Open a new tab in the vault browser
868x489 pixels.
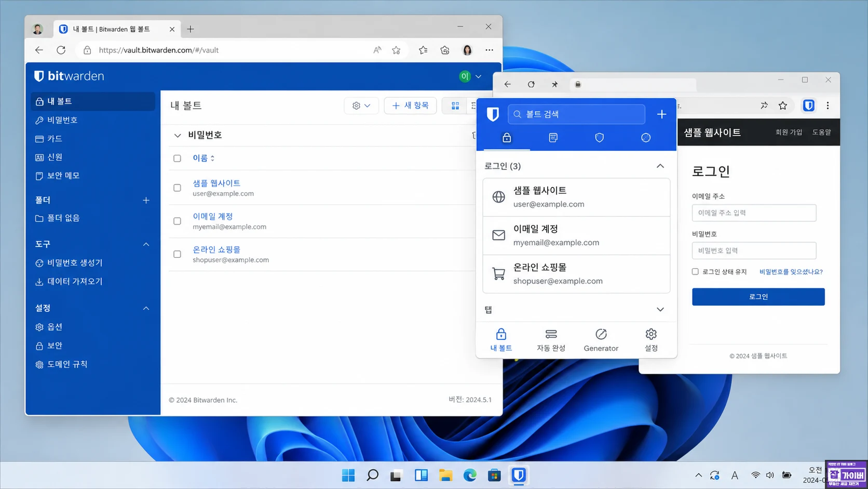(191, 29)
